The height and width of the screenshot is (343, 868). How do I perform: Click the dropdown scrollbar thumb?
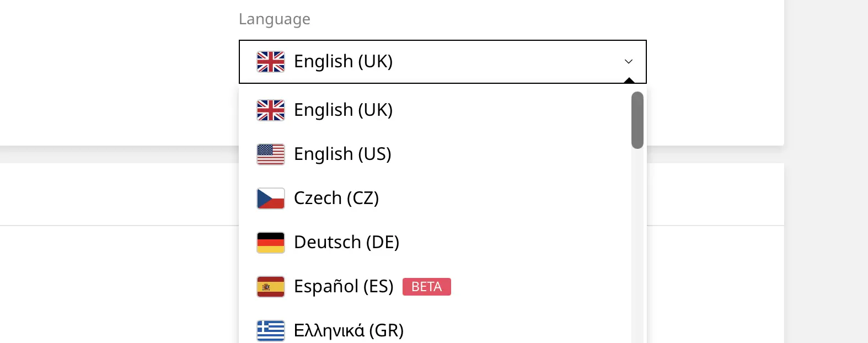click(x=637, y=119)
